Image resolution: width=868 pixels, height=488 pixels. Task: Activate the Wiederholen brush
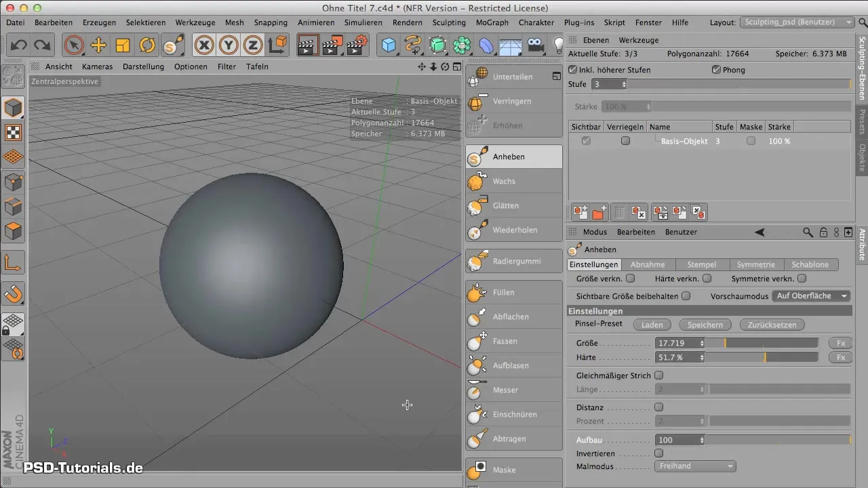click(x=513, y=230)
